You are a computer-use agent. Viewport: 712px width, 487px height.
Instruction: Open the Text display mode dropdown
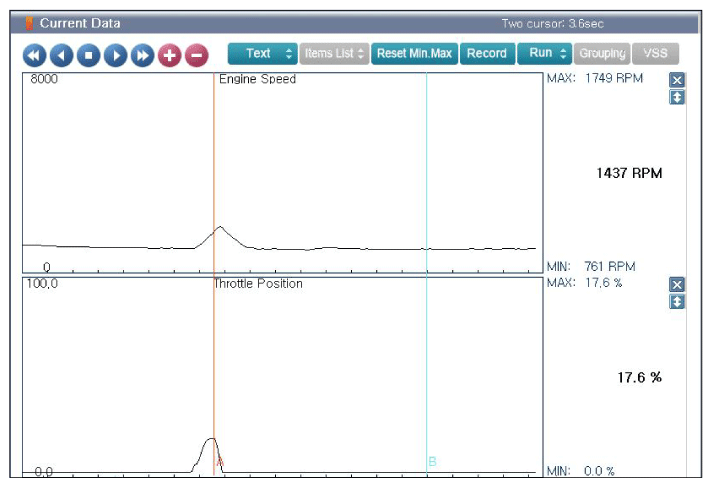(262, 54)
